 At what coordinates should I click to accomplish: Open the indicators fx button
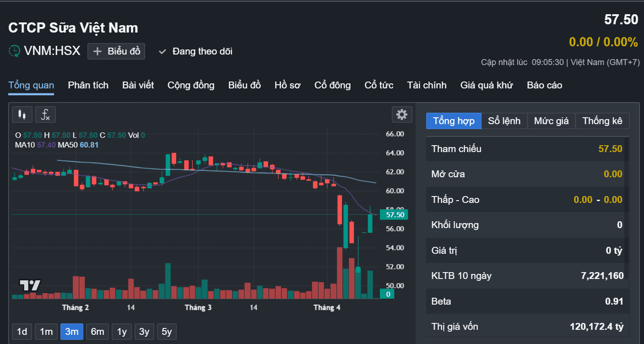point(45,115)
